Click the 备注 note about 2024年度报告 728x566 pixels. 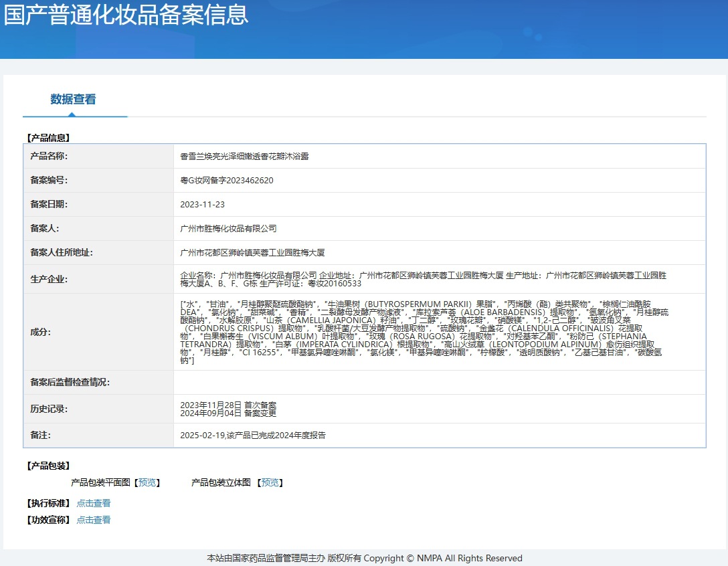point(253,436)
